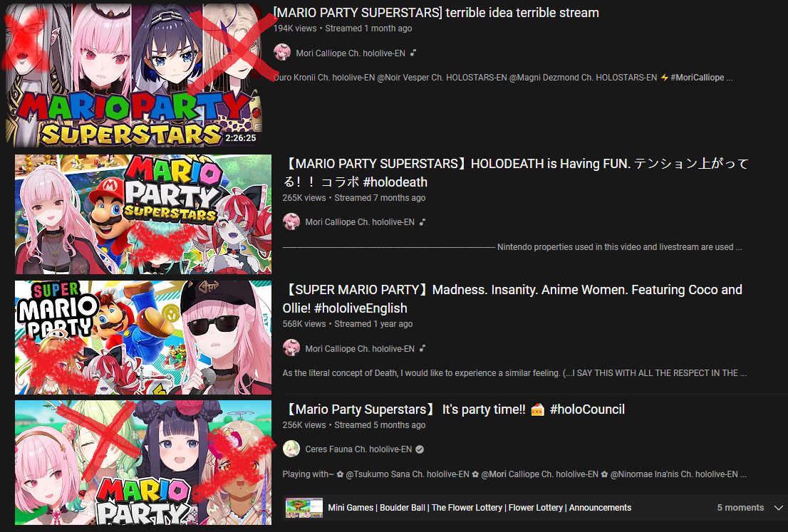Open 'Madness. Insanity. Anime Women' video title

(512, 299)
